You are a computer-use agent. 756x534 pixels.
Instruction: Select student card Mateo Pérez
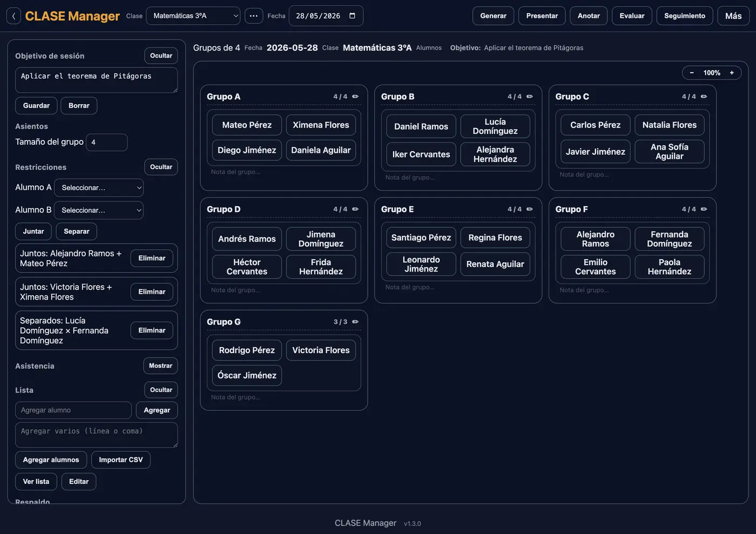coord(247,125)
